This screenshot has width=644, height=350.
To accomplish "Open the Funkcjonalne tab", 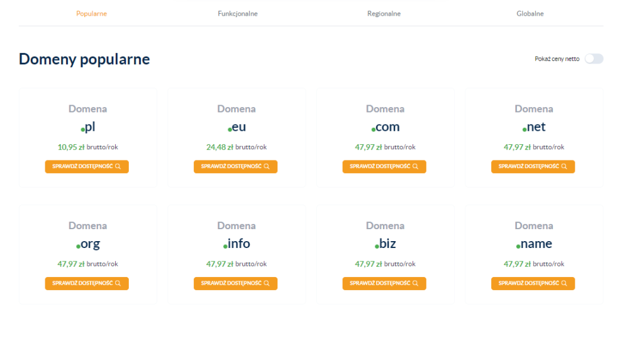I will pyautogui.click(x=238, y=13).
